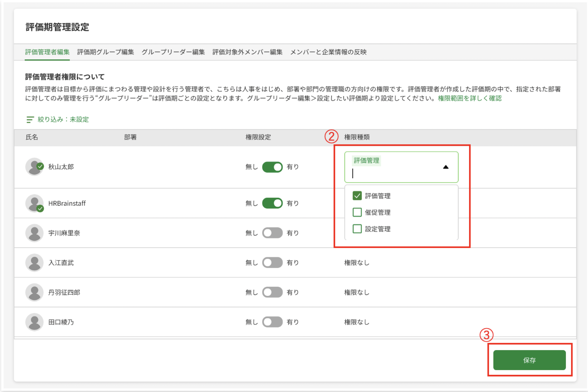
Task: Click the permission type text input field
Action: tap(395, 174)
